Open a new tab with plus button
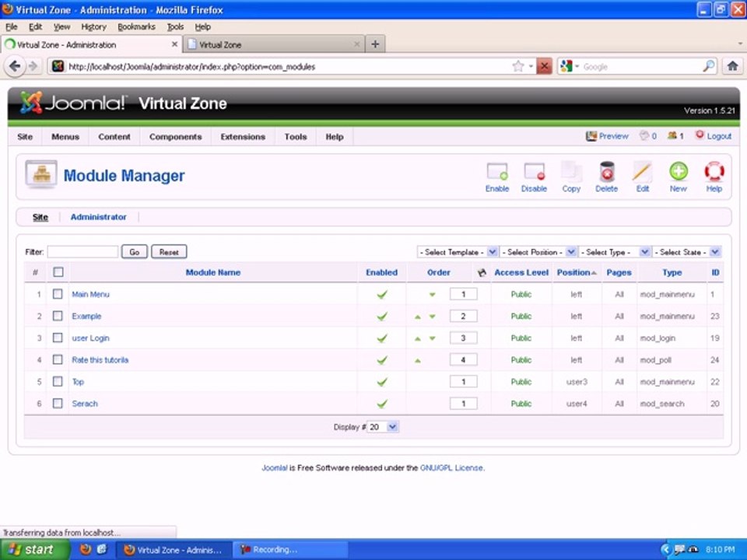 coord(375,44)
